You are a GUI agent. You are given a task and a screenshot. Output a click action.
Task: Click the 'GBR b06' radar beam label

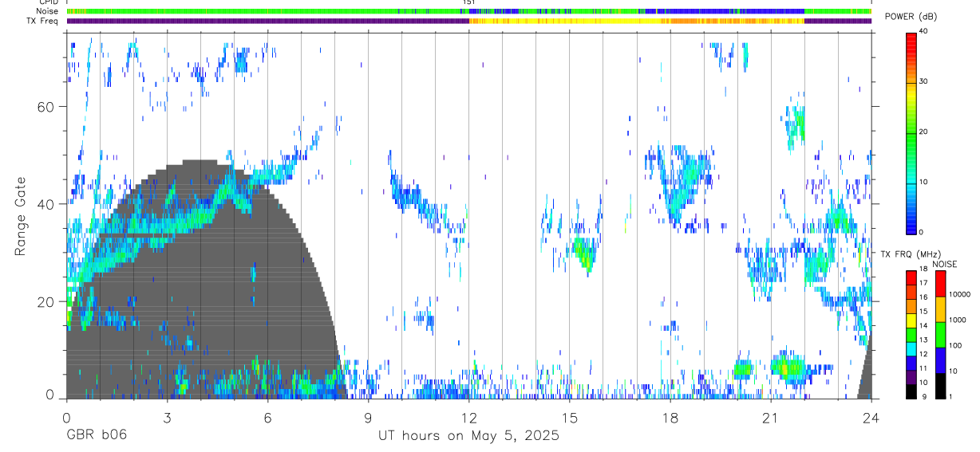97,436
